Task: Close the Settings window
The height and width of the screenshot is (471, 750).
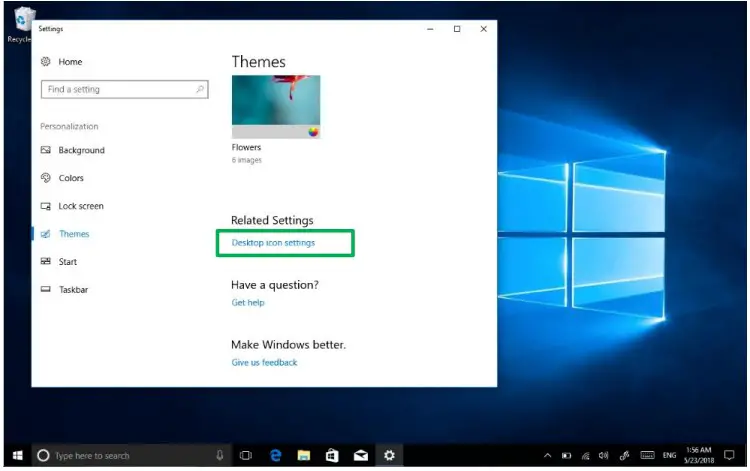Action: click(x=484, y=29)
